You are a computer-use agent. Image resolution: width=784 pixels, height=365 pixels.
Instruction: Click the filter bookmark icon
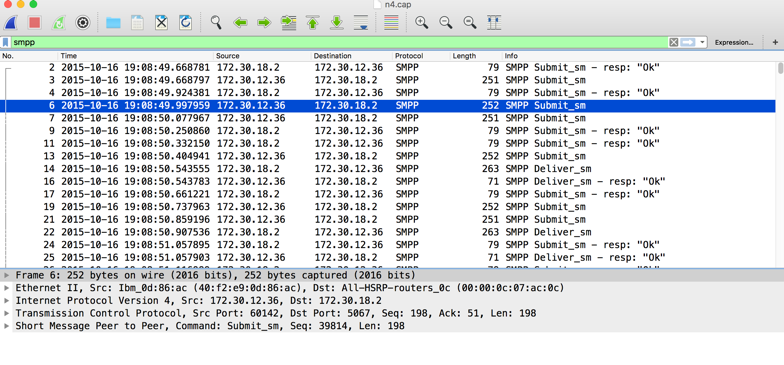(x=6, y=42)
